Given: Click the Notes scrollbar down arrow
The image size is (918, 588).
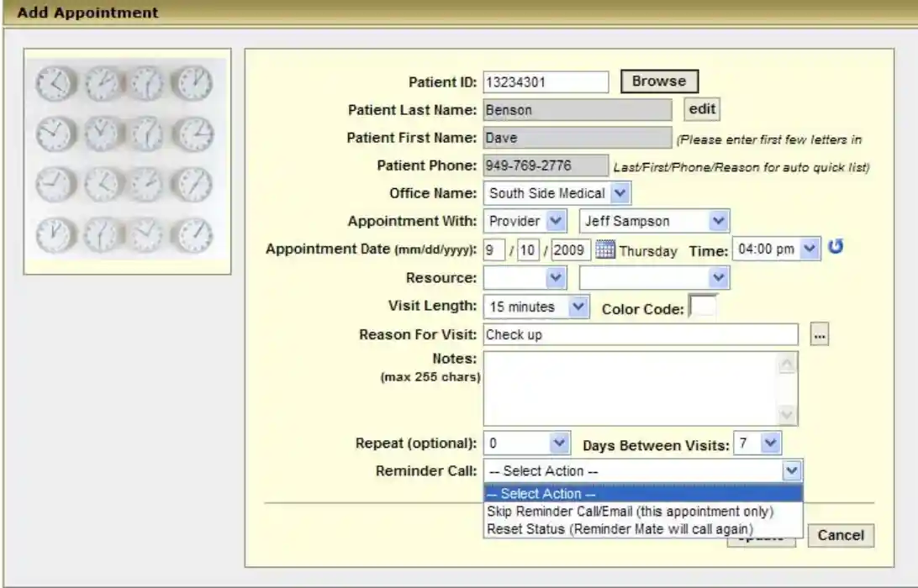Looking at the screenshot, I should coord(786,413).
